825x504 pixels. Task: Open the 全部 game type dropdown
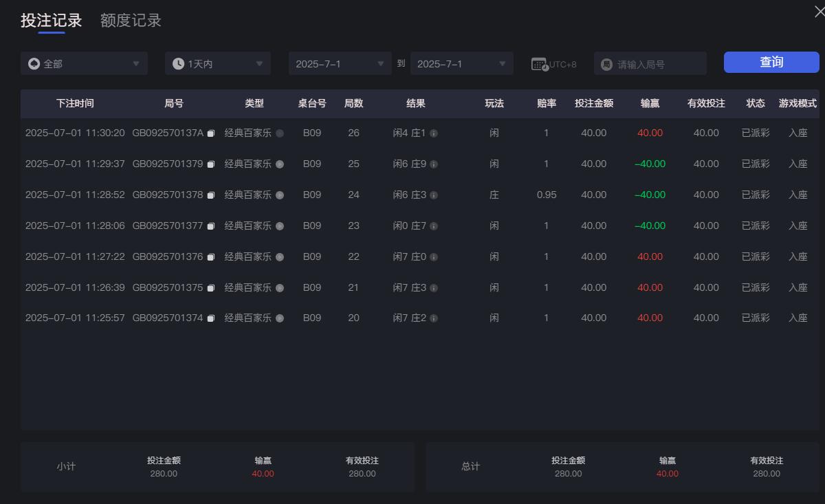point(84,63)
